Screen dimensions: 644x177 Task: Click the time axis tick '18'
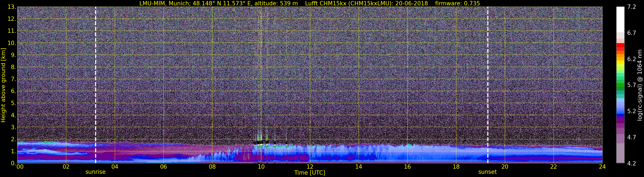456,167
